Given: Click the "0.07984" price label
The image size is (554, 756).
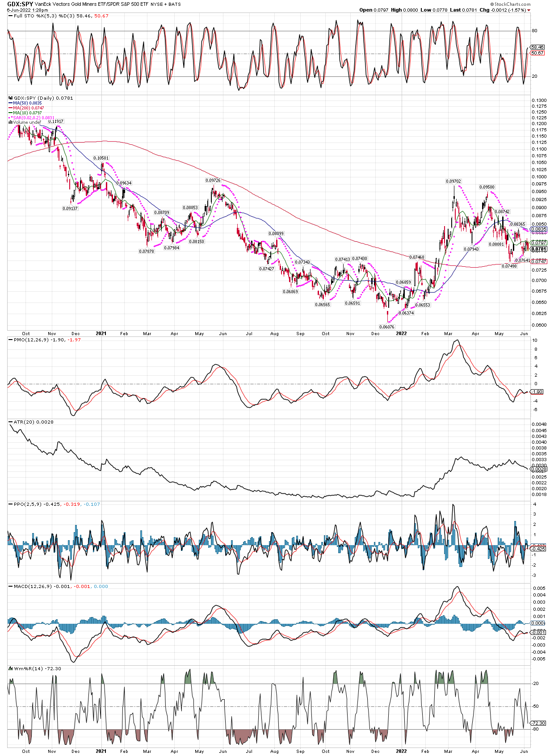Looking at the screenshot, I should pos(172,248).
